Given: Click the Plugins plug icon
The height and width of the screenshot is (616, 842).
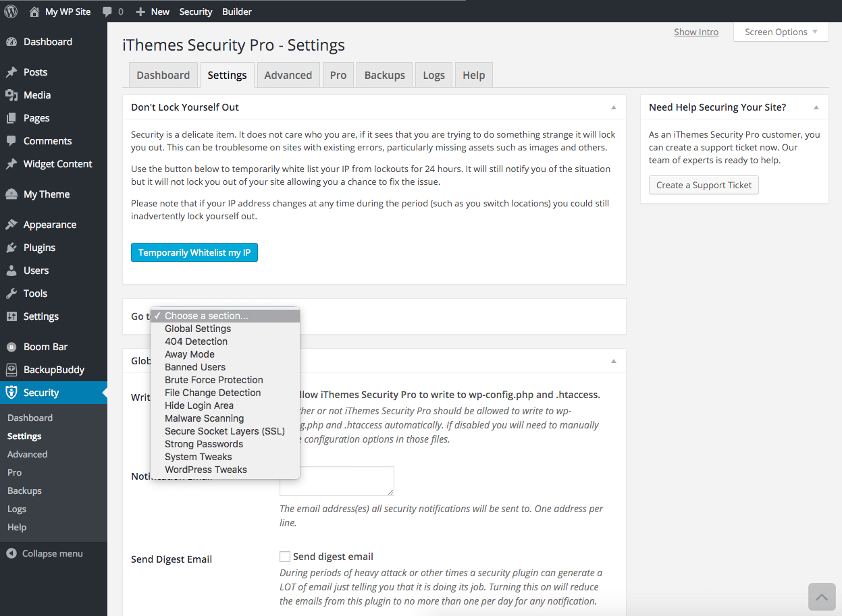Looking at the screenshot, I should [x=11, y=248].
